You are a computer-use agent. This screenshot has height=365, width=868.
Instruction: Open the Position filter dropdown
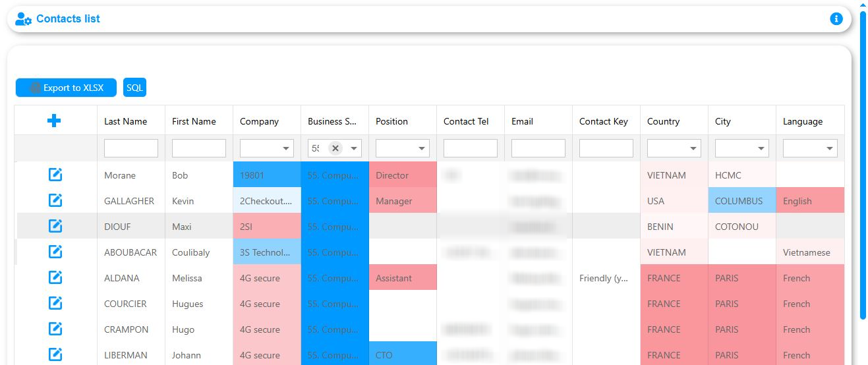coord(422,148)
